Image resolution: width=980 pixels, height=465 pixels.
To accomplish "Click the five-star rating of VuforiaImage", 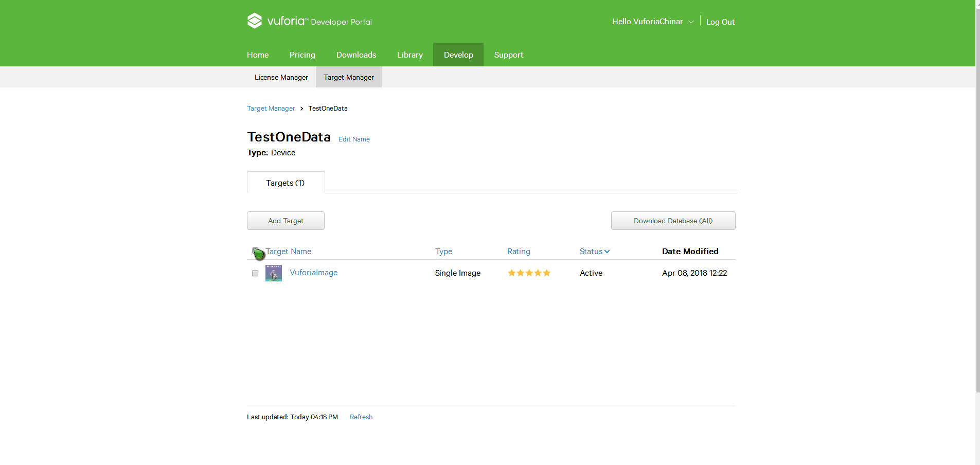I will [x=529, y=273].
